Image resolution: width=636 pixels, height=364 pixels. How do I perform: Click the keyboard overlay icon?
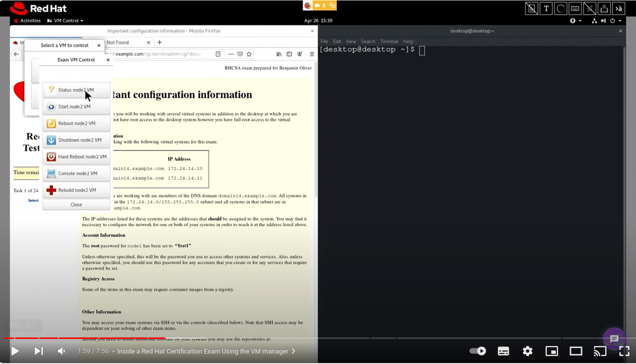[576, 8]
